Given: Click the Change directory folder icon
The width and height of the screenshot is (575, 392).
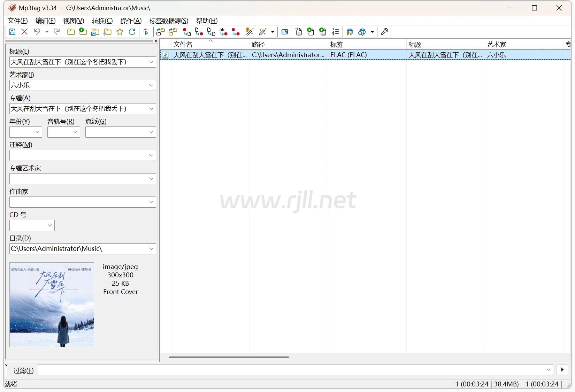Looking at the screenshot, I should pos(71,32).
